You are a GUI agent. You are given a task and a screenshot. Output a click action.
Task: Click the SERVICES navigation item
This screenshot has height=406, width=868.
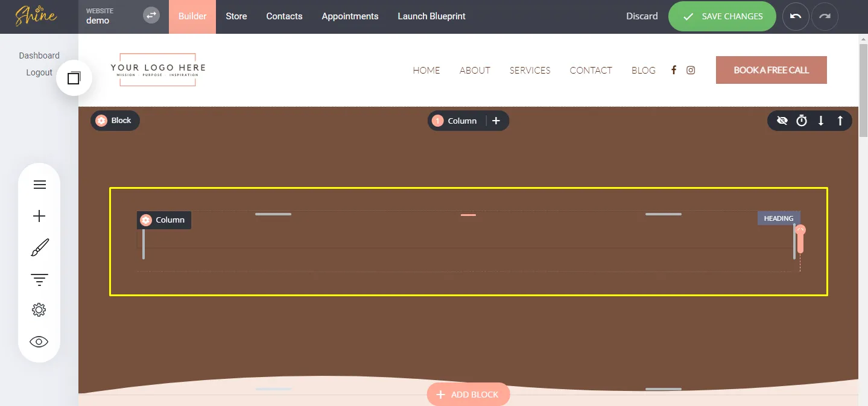pos(530,70)
